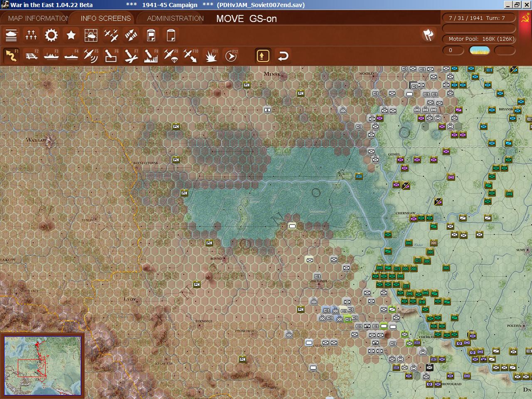Viewport: 532px width, 399px height.
Task: Click the Minsk city label
Action: 272,74
